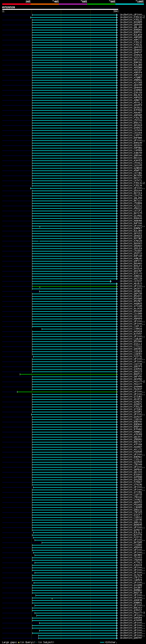The height and width of the screenshot is (644, 146).
Task: Open hit label UniRef100_P35131
Action: 131,45
